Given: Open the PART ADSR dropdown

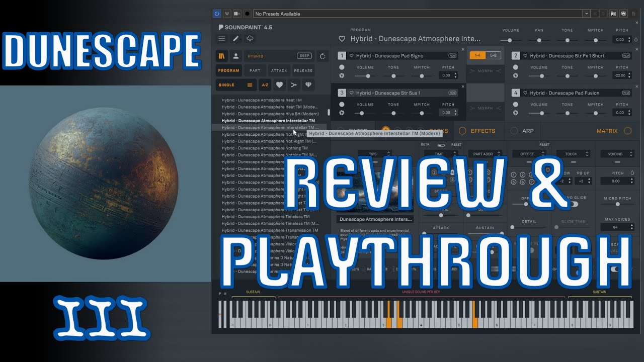Looking at the screenshot, I should point(485,154).
